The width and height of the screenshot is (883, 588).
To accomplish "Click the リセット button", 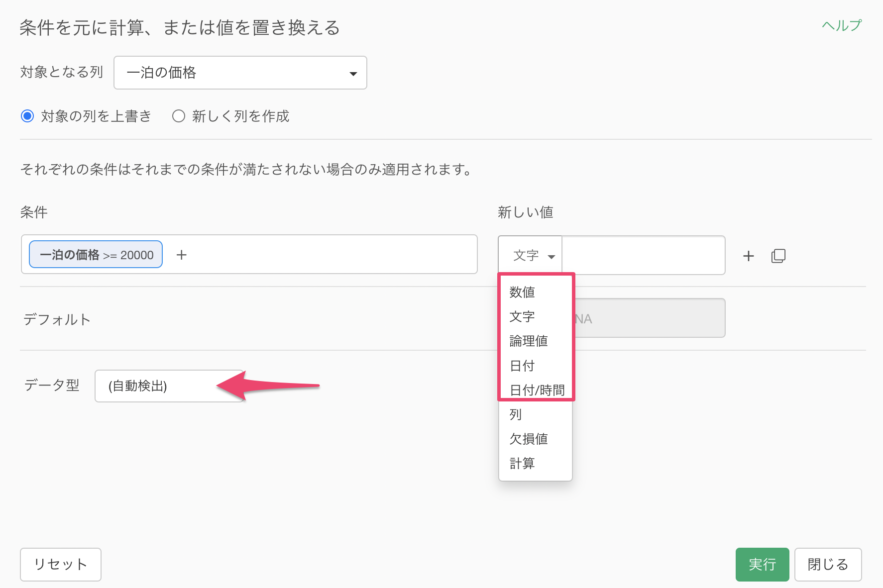I will click(x=61, y=564).
